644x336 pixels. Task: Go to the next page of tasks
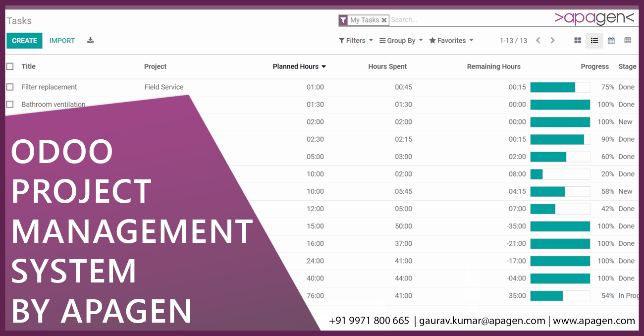click(x=552, y=40)
